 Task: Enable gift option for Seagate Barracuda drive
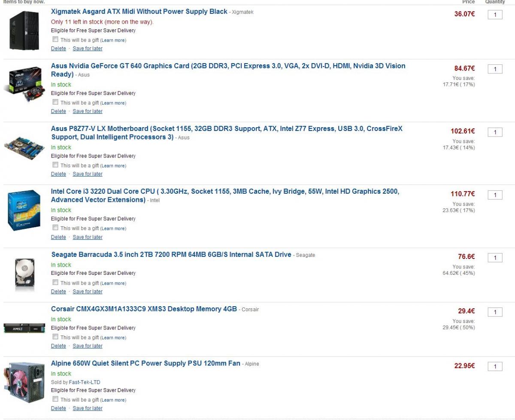[x=55, y=283]
